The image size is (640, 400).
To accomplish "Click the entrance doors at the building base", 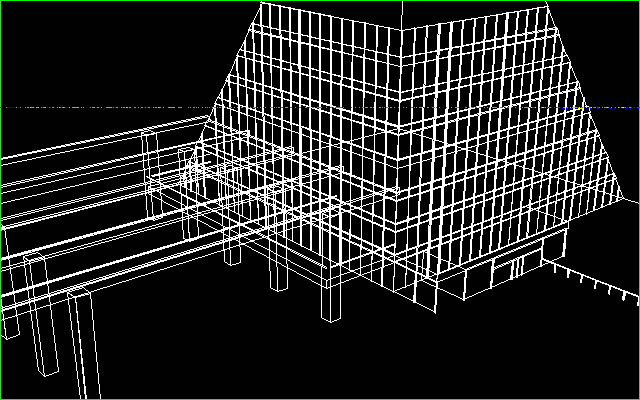I will coord(510,270).
